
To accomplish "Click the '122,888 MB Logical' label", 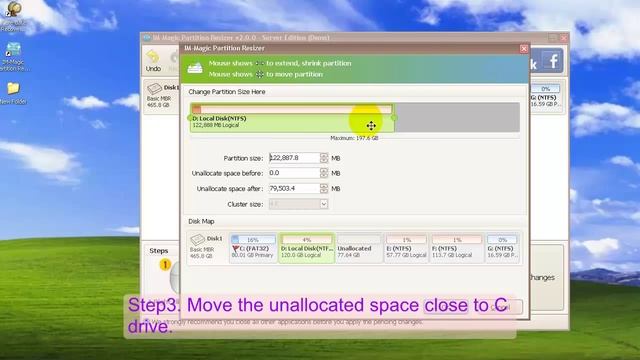I will [216, 125].
